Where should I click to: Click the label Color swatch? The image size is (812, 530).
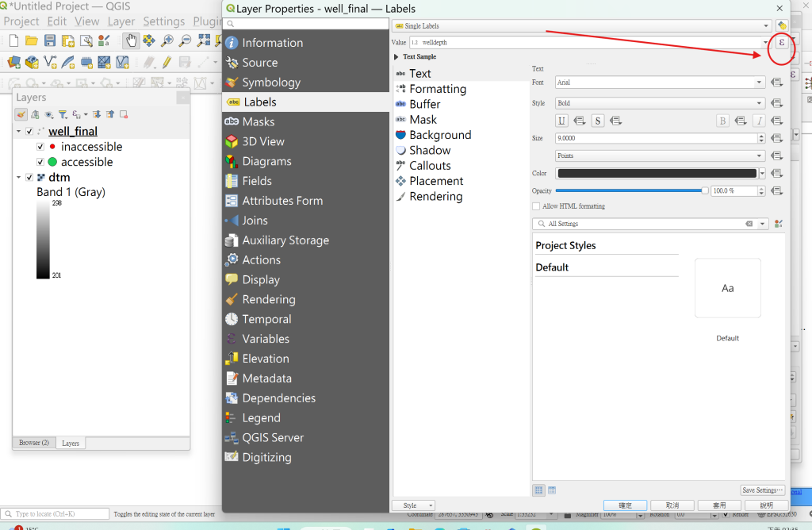pos(657,173)
